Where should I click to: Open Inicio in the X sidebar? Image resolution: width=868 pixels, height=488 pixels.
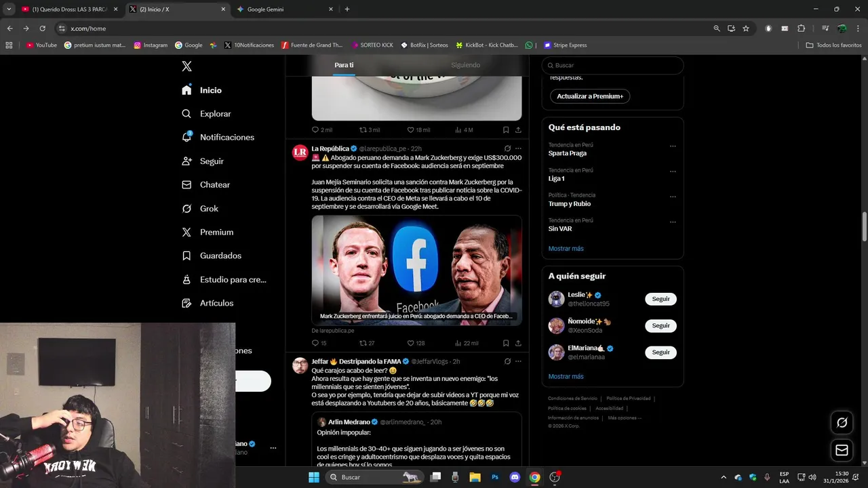click(202, 90)
